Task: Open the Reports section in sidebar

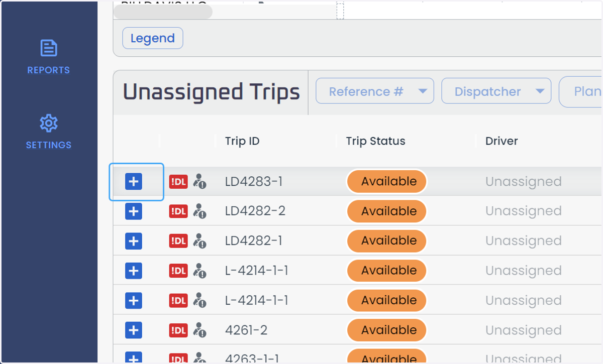Action: tap(49, 57)
